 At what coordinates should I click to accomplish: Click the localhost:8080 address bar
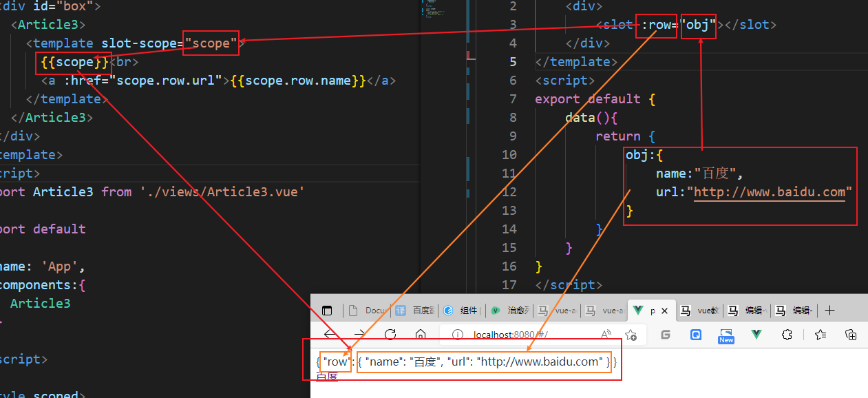(509, 335)
